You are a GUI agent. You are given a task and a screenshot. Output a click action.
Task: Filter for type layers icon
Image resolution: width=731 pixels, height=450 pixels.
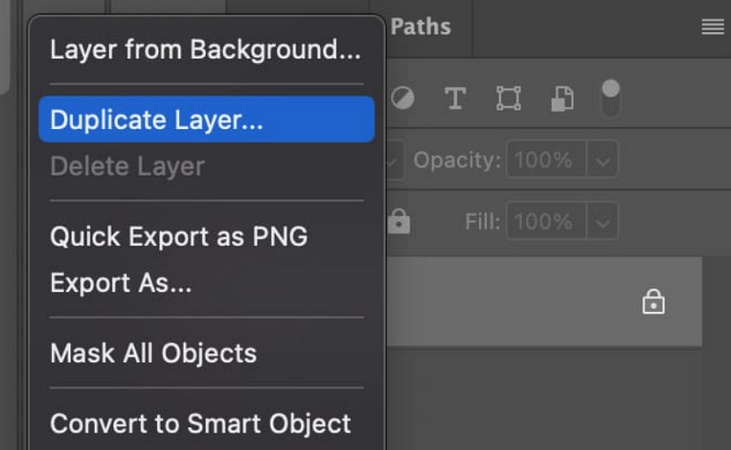coord(455,98)
